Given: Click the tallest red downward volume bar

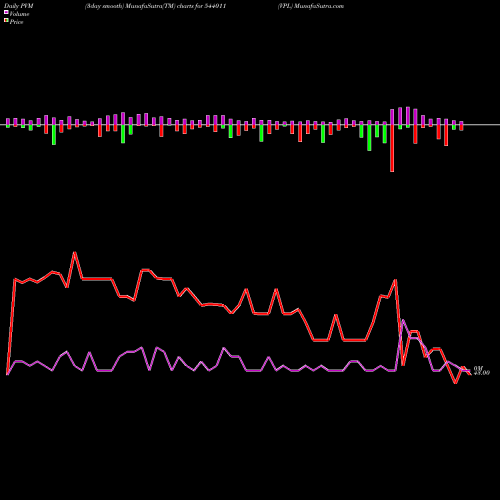Looking at the screenshot, I should click(392, 148).
